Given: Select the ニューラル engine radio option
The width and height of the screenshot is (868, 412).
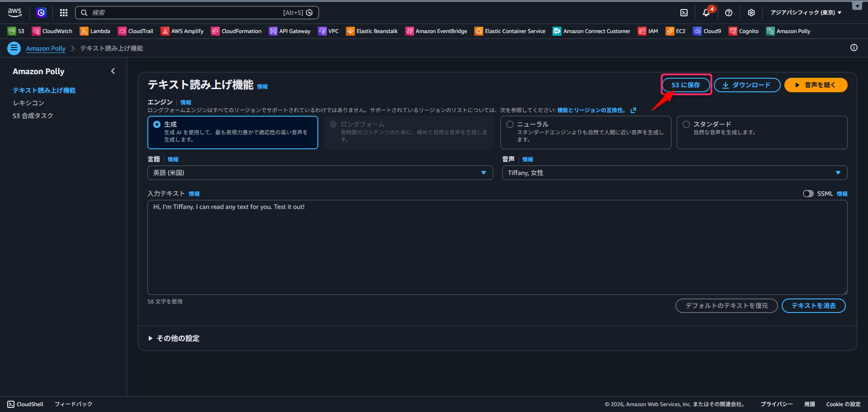Looking at the screenshot, I should pos(510,124).
